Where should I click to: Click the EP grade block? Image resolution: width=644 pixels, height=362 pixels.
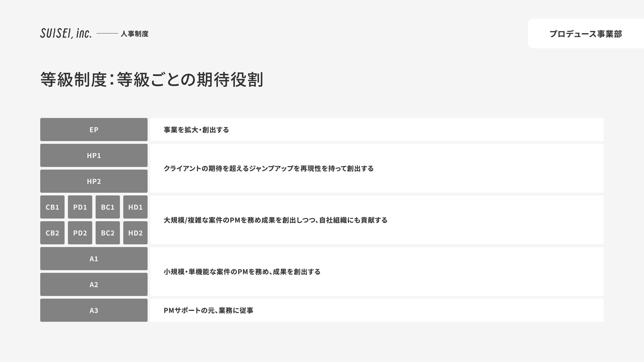pos(94,129)
